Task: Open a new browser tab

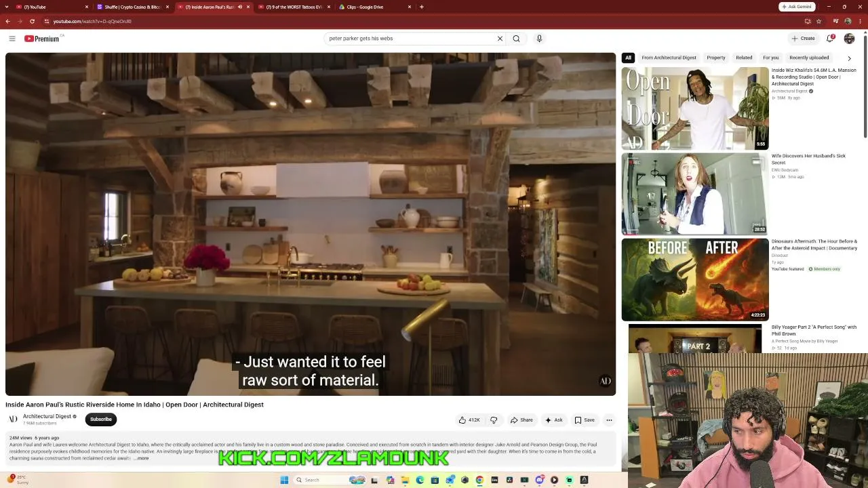Action: click(422, 7)
